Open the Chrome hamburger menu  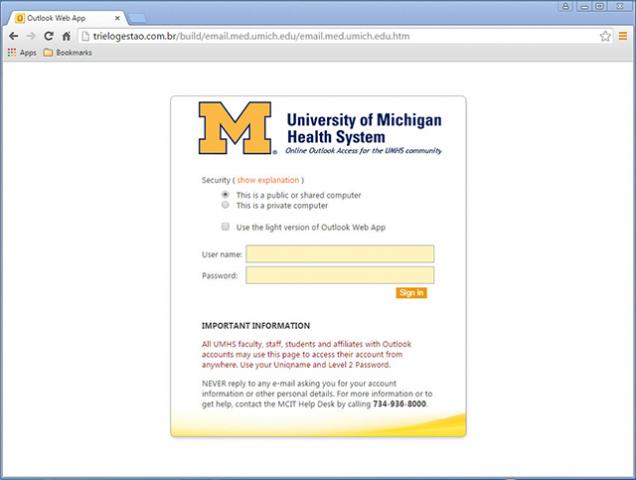623,36
